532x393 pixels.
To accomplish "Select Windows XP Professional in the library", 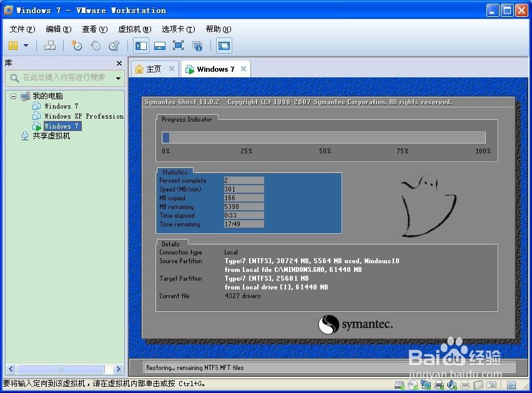I will (x=84, y=116).
